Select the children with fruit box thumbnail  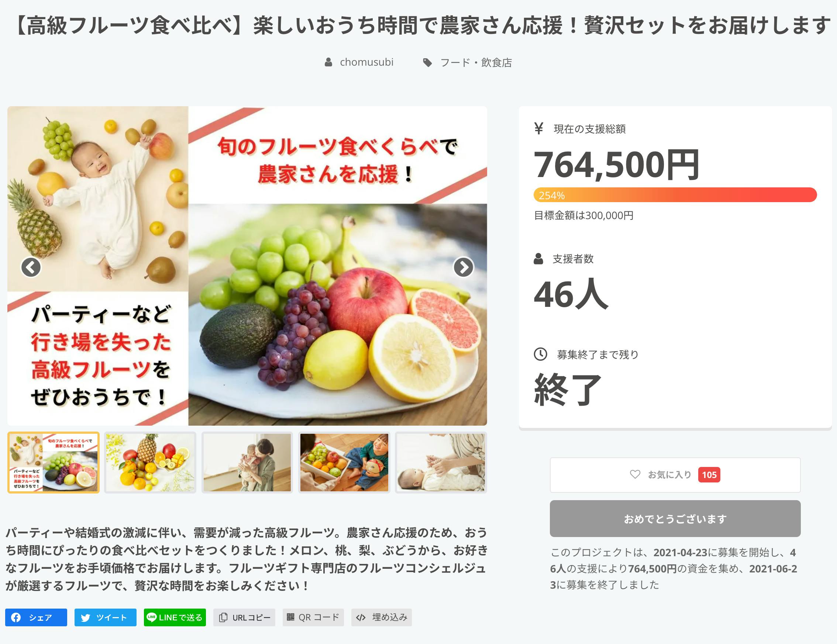[344, 463]
